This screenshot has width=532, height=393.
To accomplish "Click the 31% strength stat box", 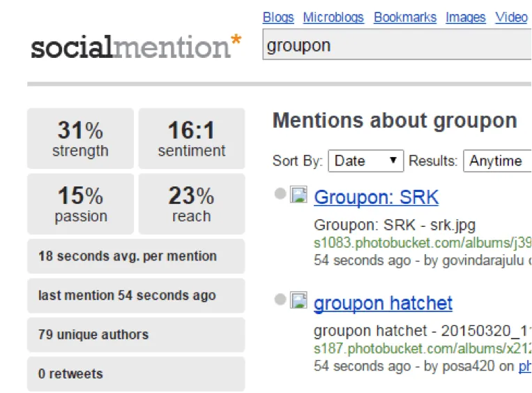I will click(80, 138).
